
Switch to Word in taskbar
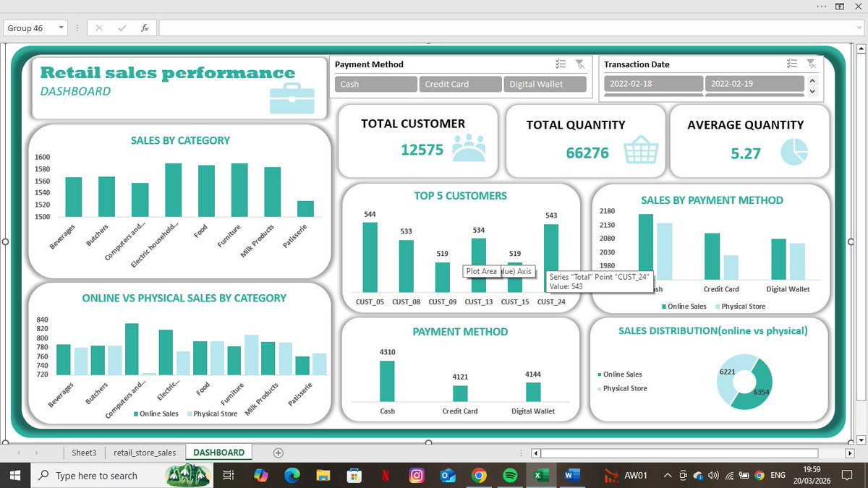pos(571,476)
